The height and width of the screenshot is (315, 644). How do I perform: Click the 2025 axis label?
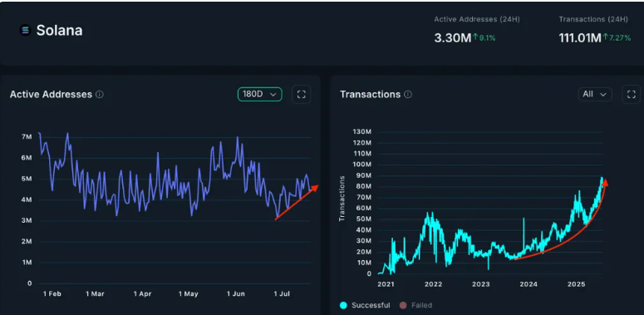pyautogui.click(x=575, y=284)
